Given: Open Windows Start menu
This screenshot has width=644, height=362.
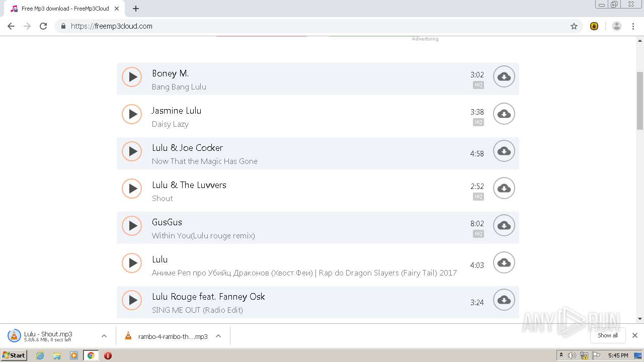Looking at the screenshot, I should [x=14, y=355].
